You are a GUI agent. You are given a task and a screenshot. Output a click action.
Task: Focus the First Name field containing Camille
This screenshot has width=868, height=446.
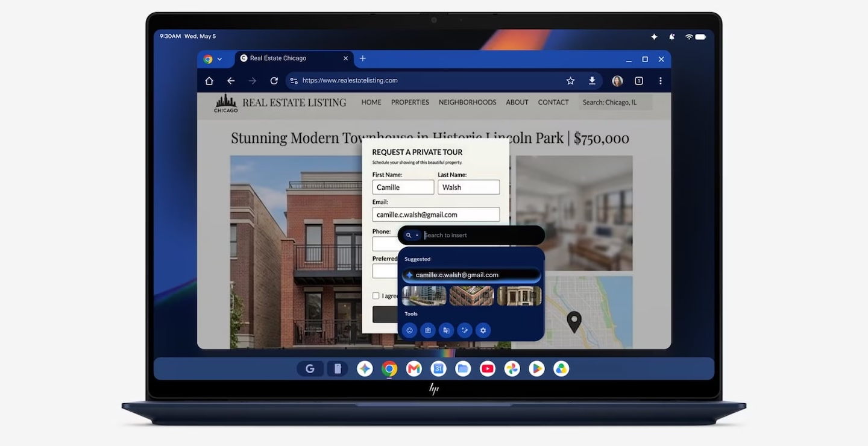(403, 187)
